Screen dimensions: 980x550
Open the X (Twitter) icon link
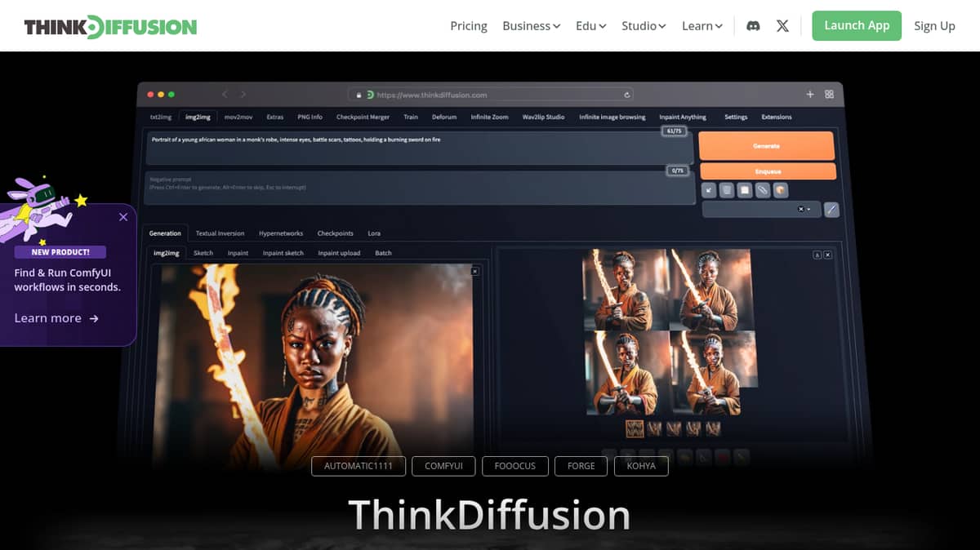[x=782, y=26]
